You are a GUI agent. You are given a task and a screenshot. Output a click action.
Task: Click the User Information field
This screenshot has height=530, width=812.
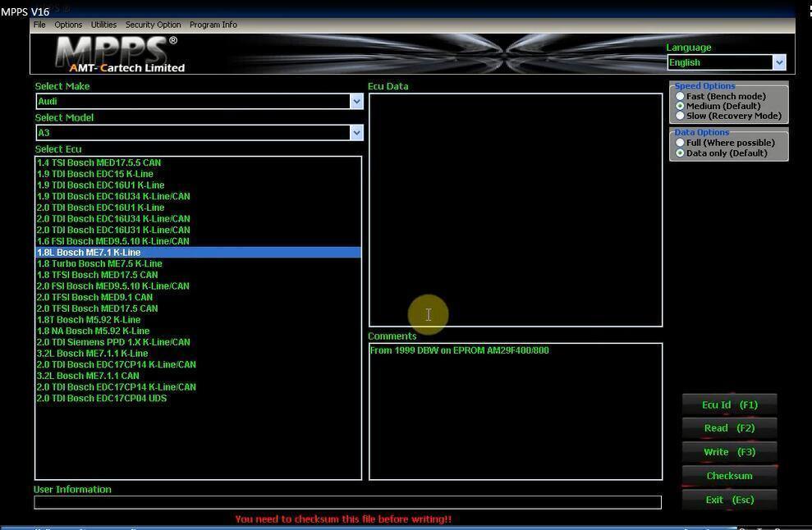[346, 502]
